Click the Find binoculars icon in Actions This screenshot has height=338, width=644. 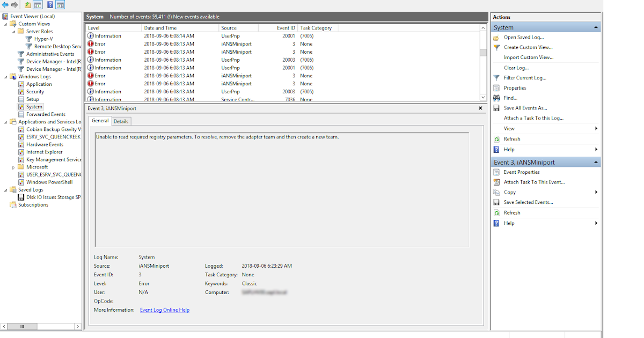click(497, 98)
